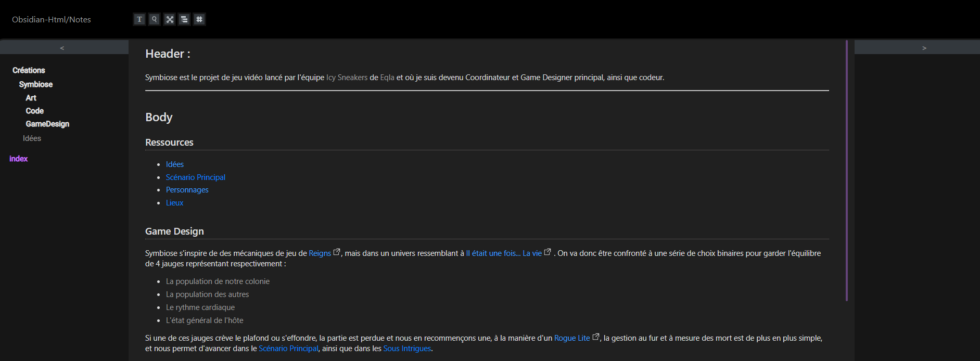Screen dimensions: 980x361
Task: Open the Lieux link
Action: [175, 203]
